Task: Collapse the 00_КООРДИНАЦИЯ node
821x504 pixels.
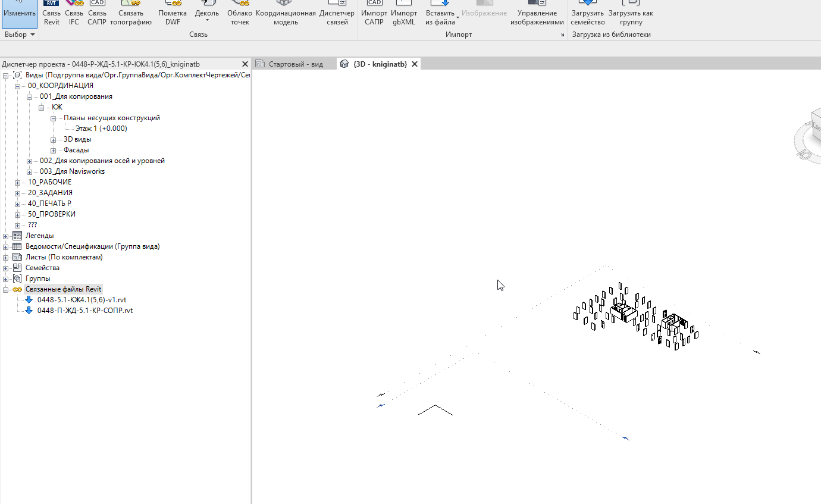Action: (x=18, y=86)
